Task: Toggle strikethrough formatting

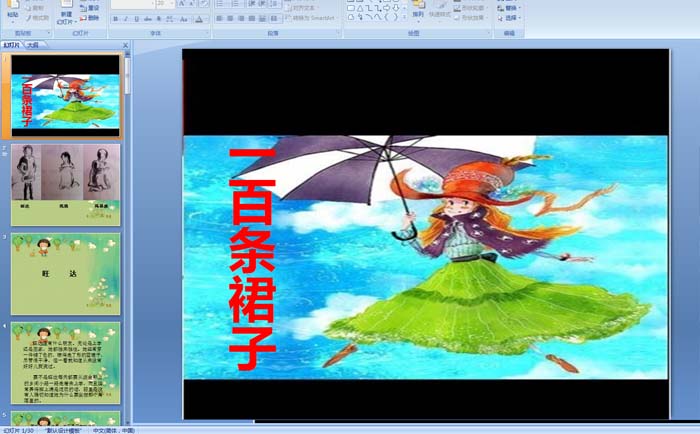Action: click(147, 19)
